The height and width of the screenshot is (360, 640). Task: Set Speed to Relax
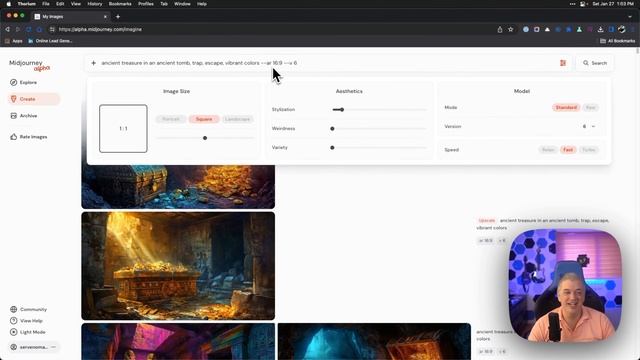548,150
